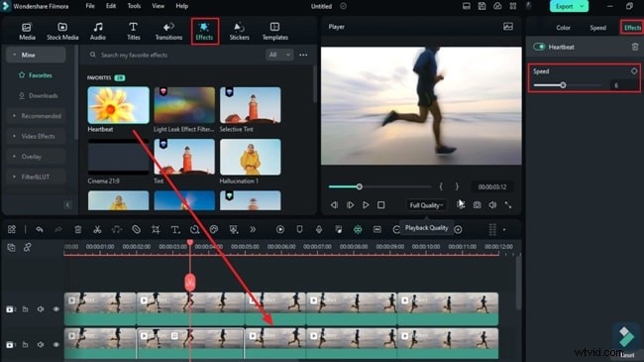Step to previous frame in player

coord(334,205)
